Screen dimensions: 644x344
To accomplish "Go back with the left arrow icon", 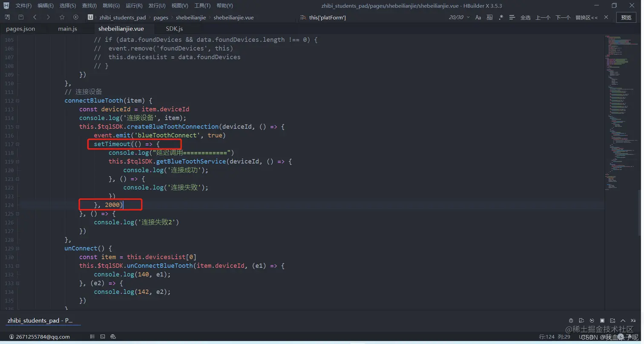I will click(34, 17).
